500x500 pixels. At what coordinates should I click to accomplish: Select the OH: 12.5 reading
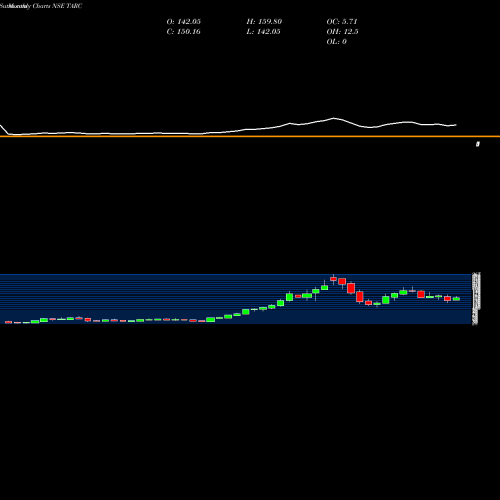342,32
